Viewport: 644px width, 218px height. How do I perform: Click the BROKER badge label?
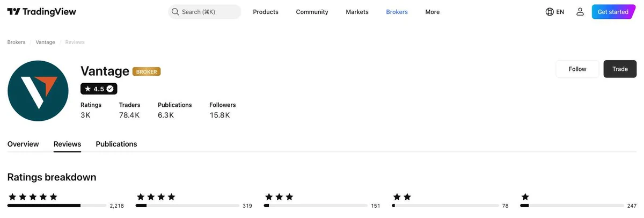click(x=147, y=71)
